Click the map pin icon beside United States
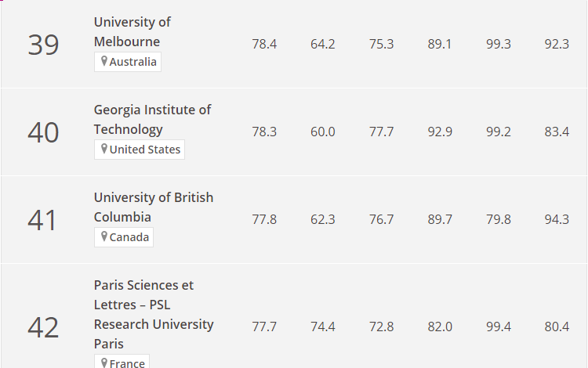Image resolution: width=588 pixels, height=368 pixels. 104,149
